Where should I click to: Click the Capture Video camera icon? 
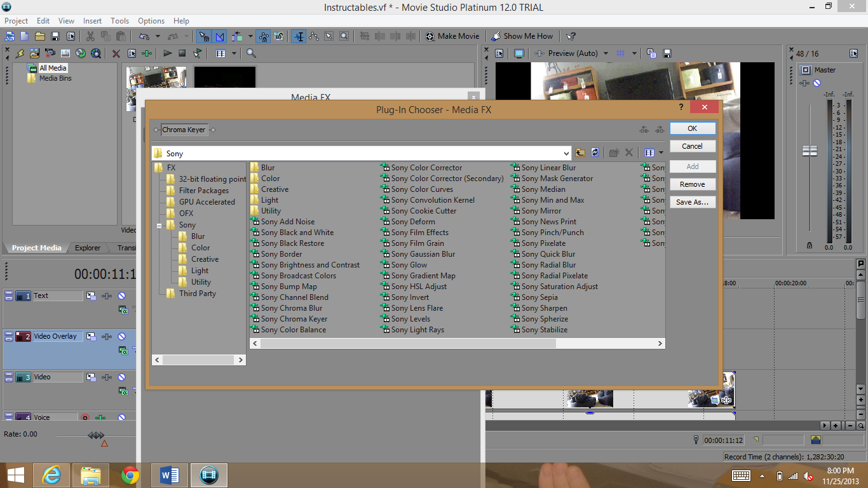click(x=50, y=53)
